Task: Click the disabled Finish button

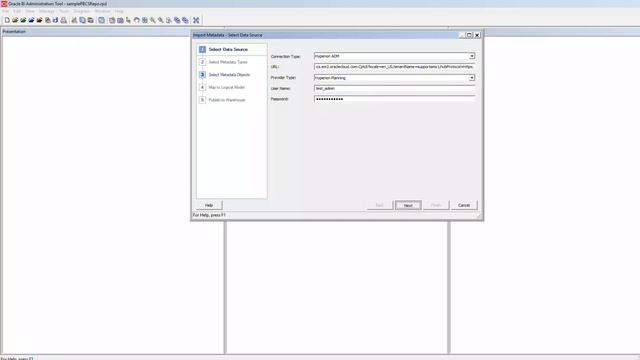Action: 436,205
